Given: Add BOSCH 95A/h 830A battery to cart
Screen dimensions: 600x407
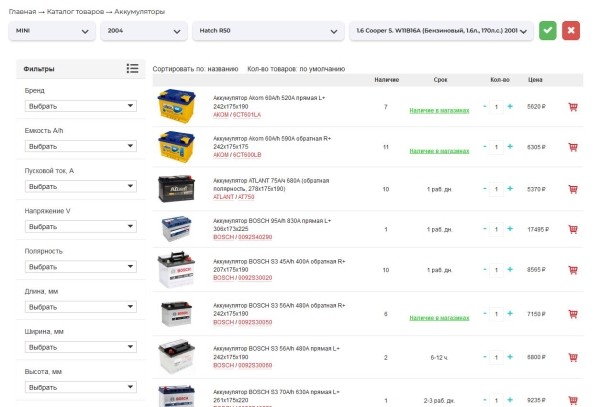Looking at the screenshot, I should click(573, 229).
